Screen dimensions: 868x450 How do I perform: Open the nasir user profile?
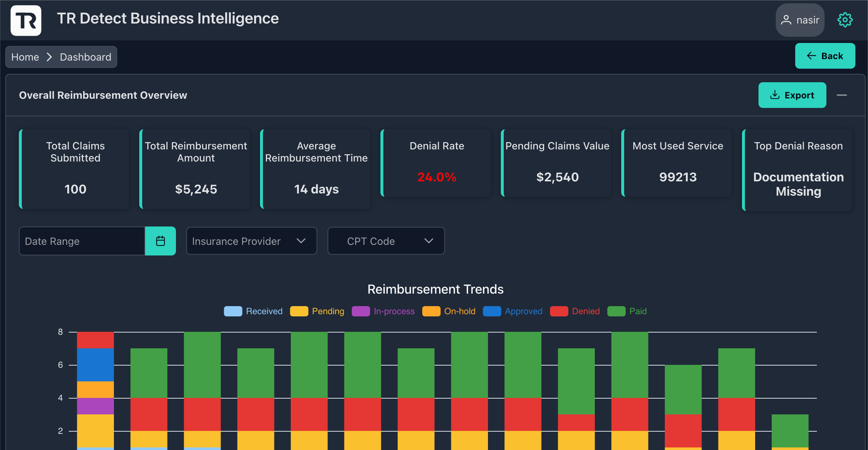(800, 20)
